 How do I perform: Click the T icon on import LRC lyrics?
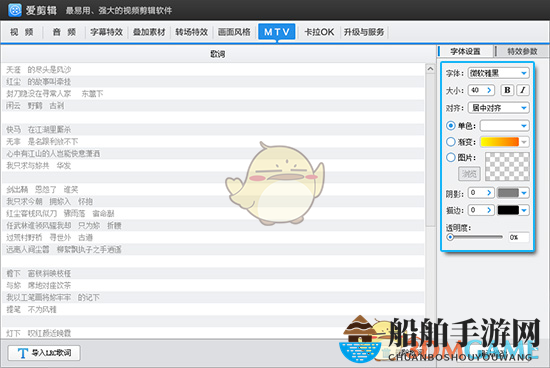23,353
